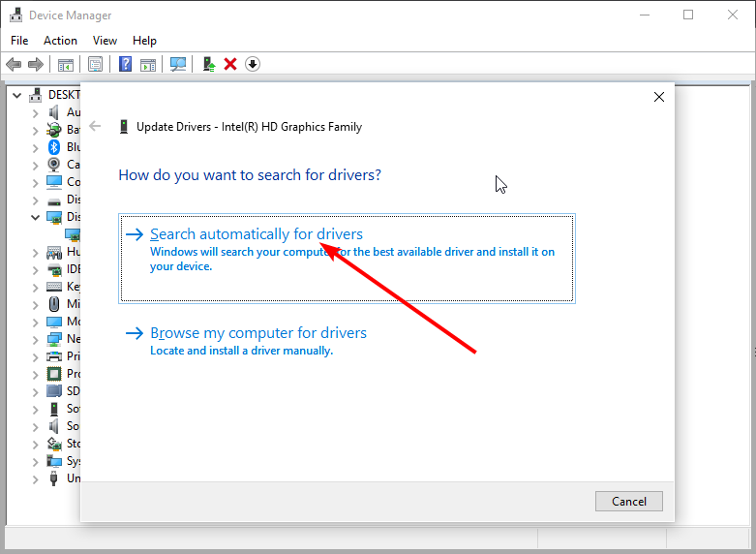Select the Cameras webcam icon in tree
The width and height of the screenshot is (756, 554).
pos(54,165)
